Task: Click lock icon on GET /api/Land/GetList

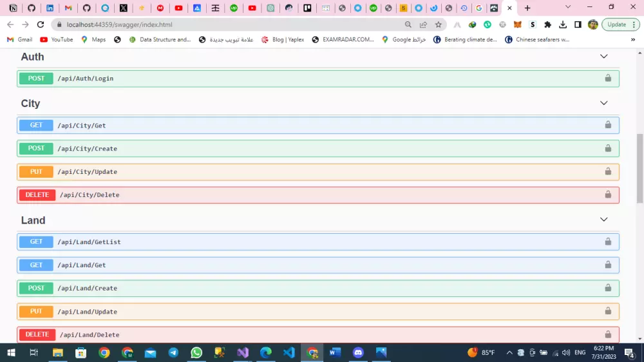Action: (608, 242)
